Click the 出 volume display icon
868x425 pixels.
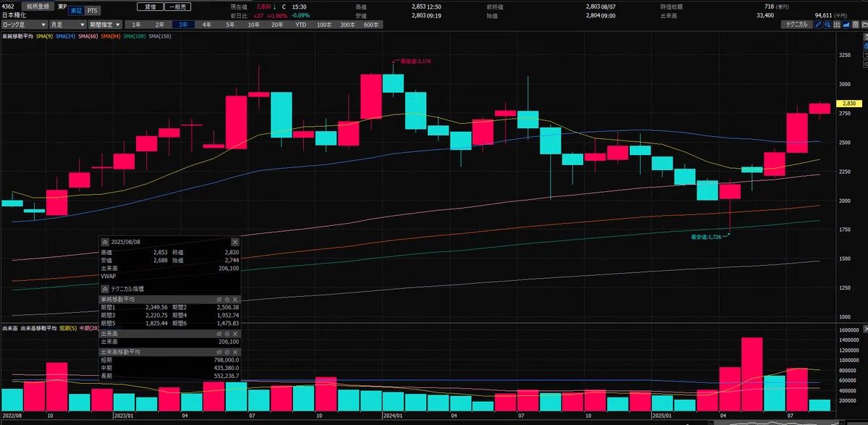click(x=837, y=25)
